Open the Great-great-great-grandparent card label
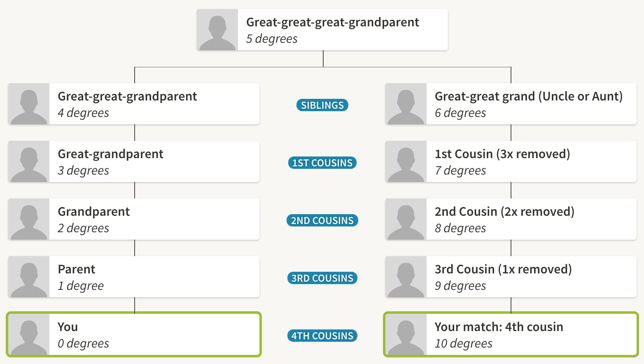Screen dimensions: 644x364 [333, 22]
